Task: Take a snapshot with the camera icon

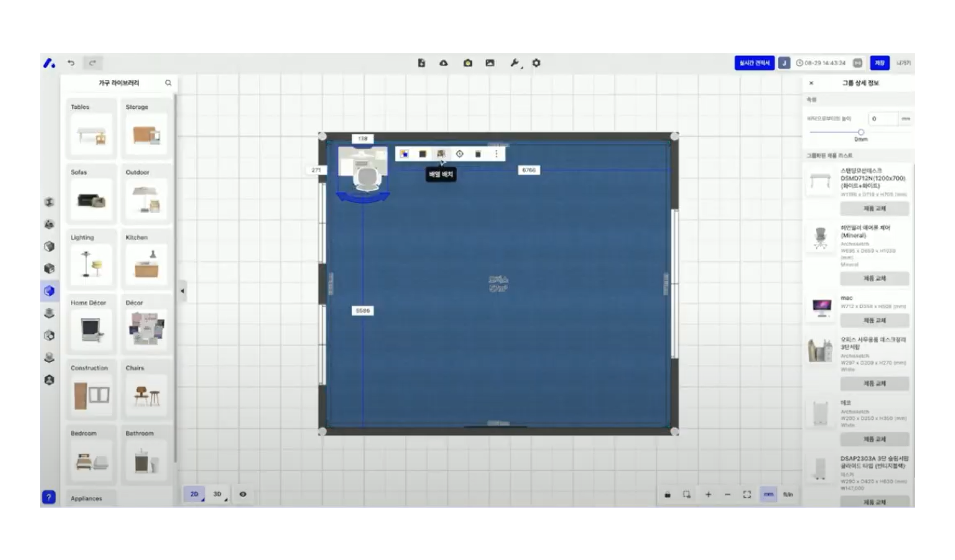Action: tap(468, 63)
